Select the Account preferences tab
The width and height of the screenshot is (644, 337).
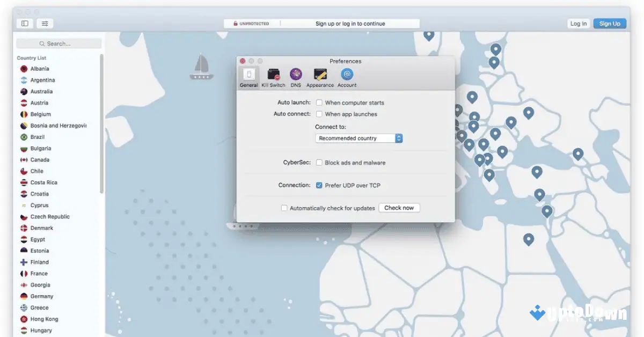(347, 76)
